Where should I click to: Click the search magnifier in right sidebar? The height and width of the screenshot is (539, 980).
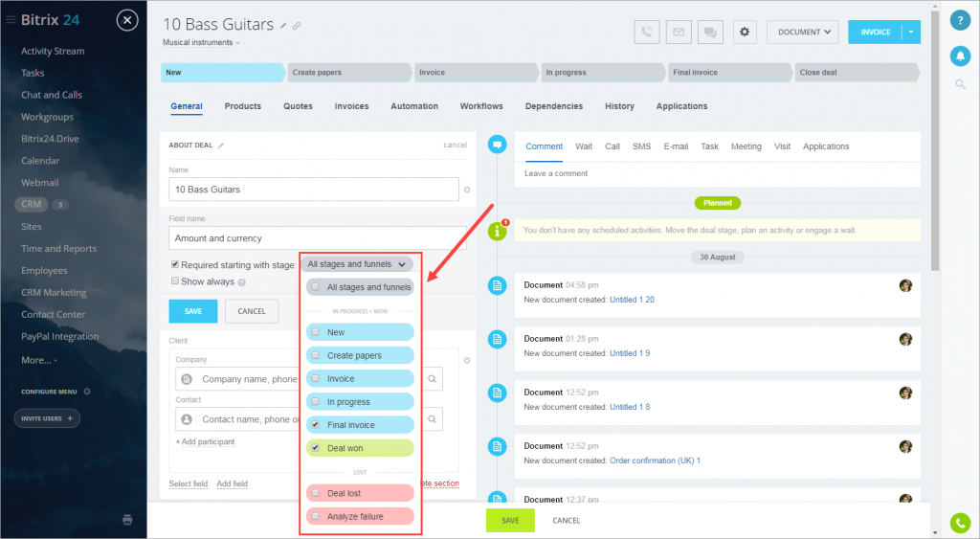click(960, 84)
